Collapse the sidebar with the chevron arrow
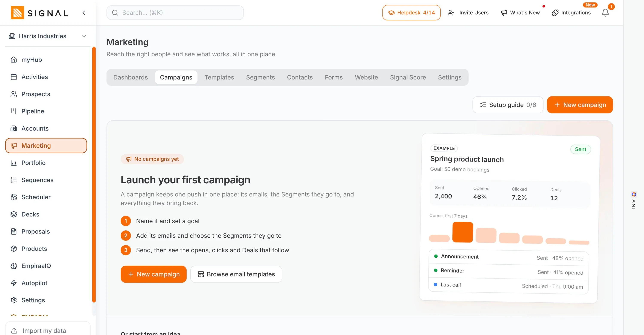The image size is (644, 335). point(84,13)
